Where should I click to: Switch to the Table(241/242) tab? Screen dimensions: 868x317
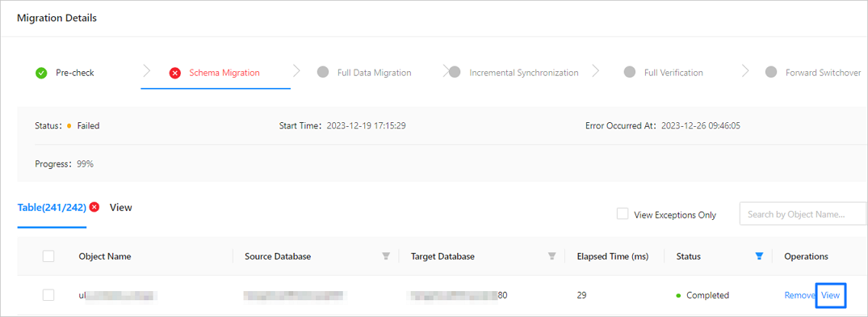tap(52, 207)
